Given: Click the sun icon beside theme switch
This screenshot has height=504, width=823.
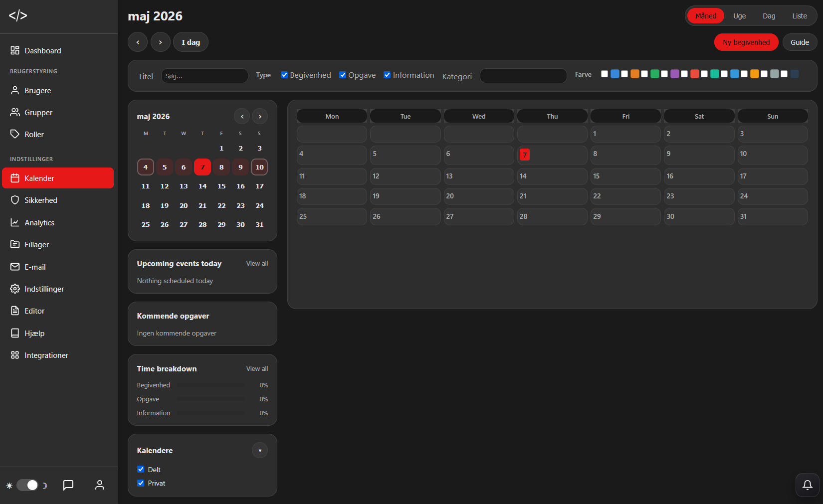Looking at the screenshot, I should (x=9, y=486).
